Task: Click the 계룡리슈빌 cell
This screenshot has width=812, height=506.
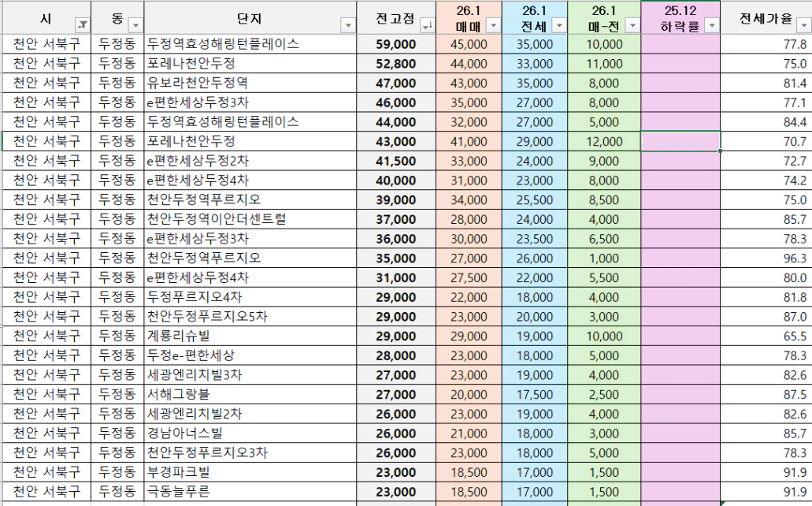Action: pos(250,336)
